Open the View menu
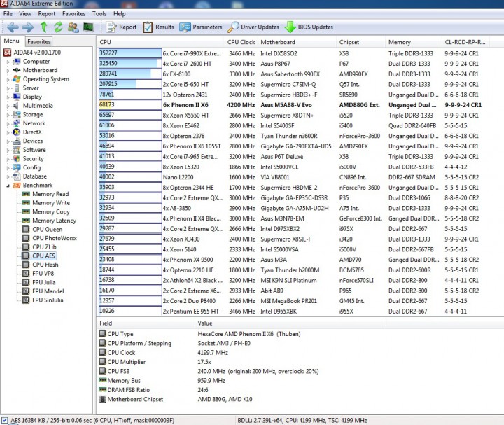 [25, 13]
